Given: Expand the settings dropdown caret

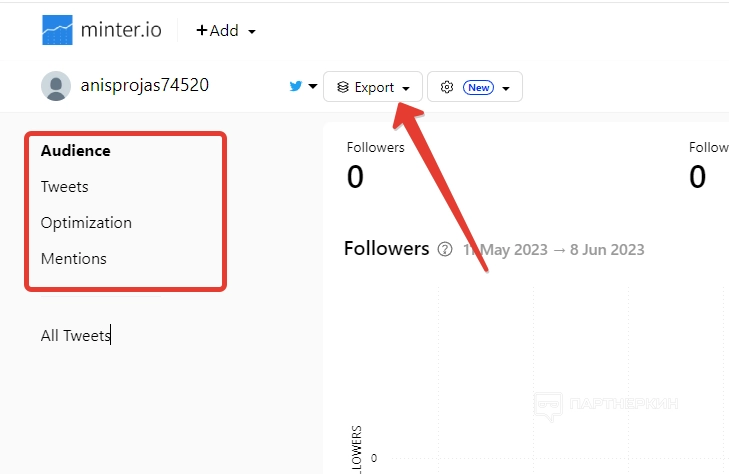Looking at the screenshot, I should [506, 88].
